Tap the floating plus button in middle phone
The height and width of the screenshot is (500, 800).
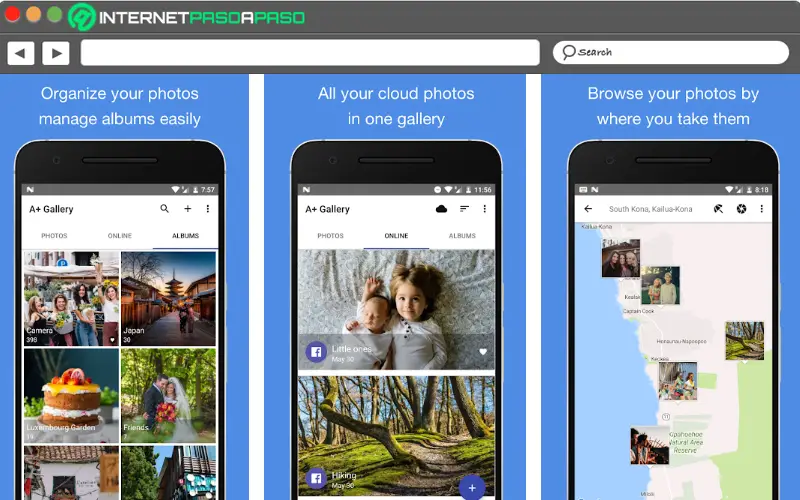click(x=472, y=488)
